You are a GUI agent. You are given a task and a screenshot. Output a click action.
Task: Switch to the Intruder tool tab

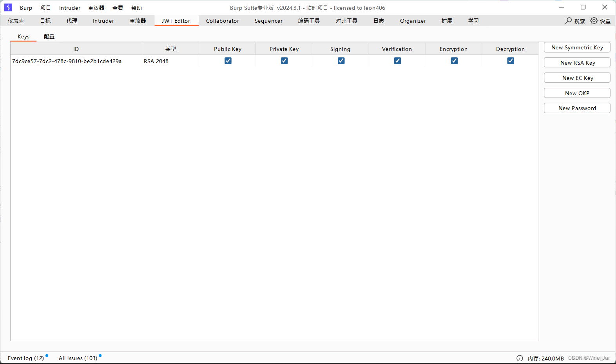click(x=103, y=21)
